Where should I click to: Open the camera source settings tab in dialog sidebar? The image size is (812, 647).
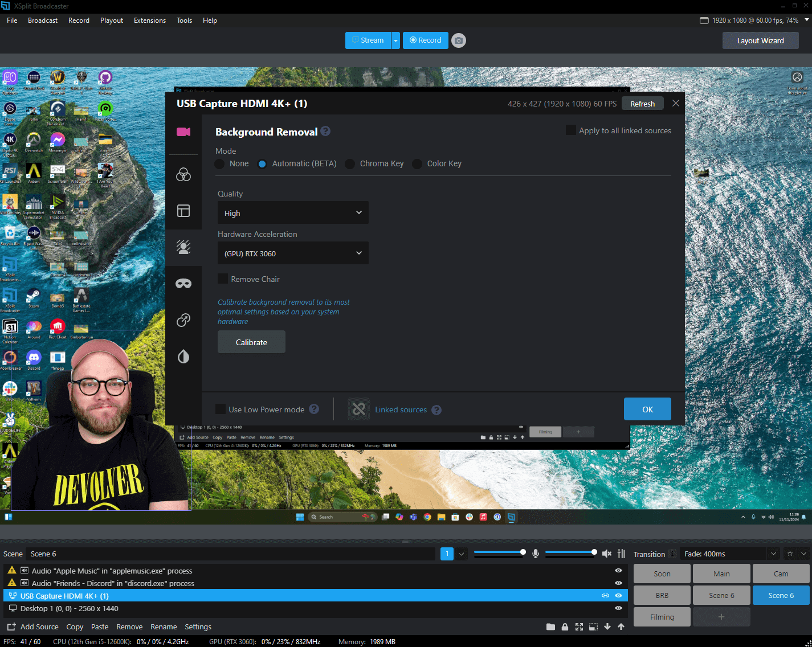click(x=183, y=132)
